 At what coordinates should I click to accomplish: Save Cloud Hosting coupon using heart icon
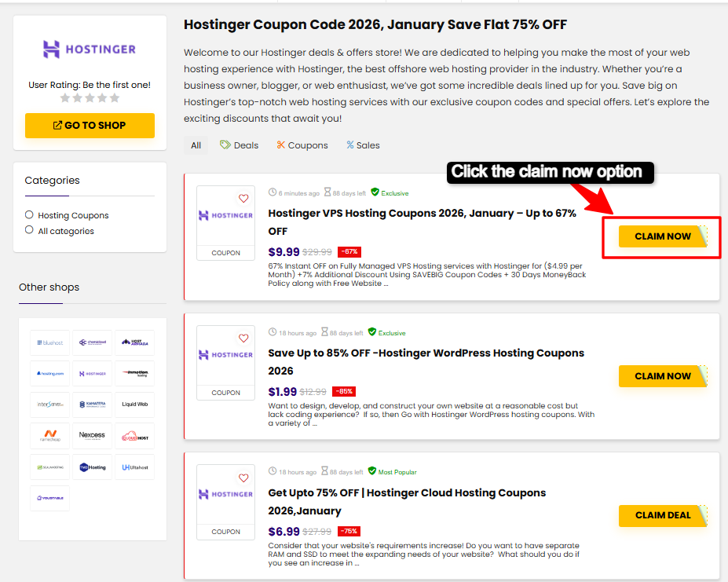tap(243, 478)
